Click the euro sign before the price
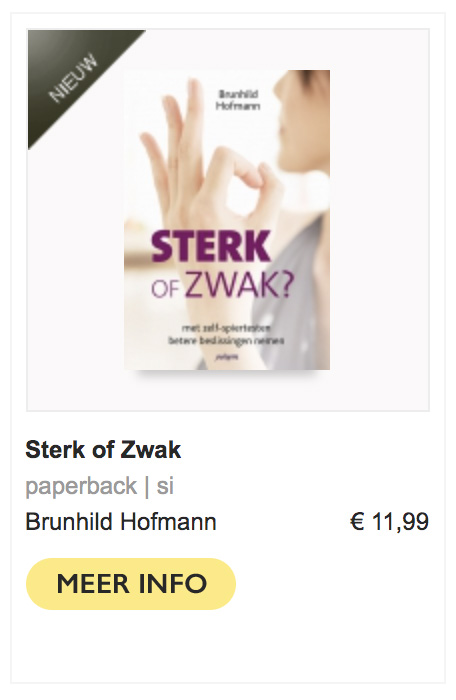 point(357,521)
